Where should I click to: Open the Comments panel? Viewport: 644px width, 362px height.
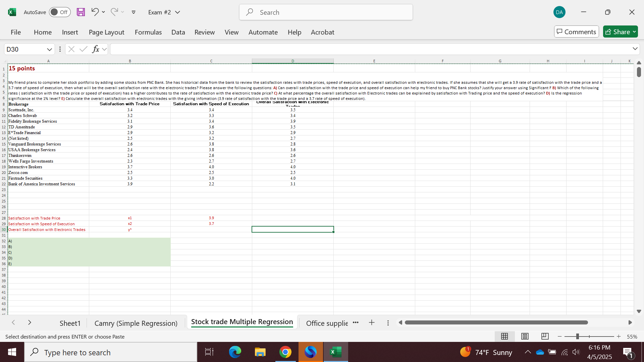click(576, 32)
